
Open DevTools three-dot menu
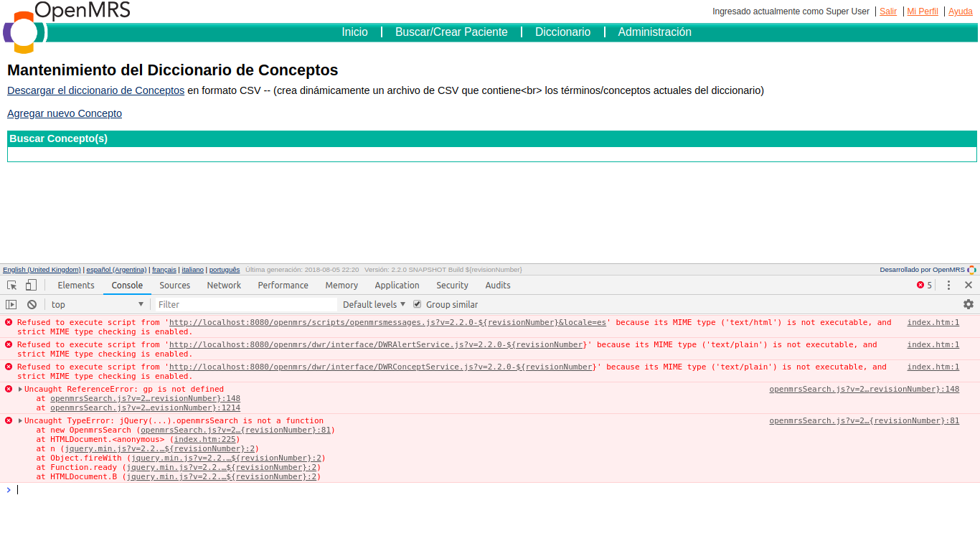point(948,285)
